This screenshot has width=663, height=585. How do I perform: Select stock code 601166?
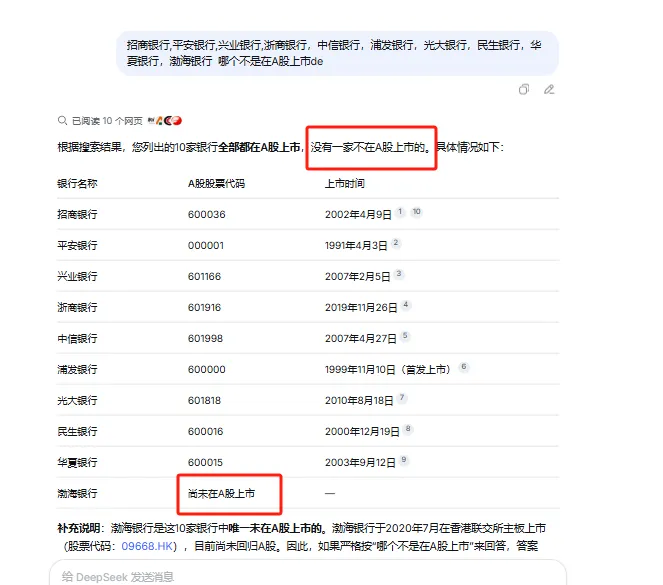click(204, 276)
